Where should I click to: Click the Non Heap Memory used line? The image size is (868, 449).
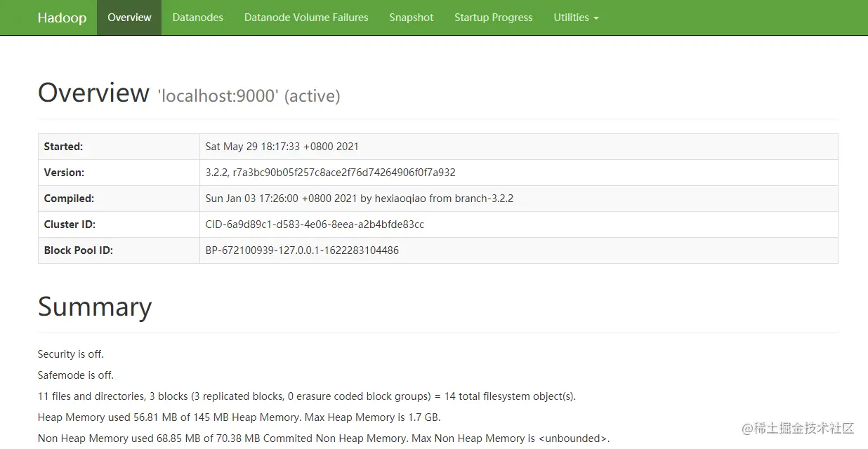[323, 438]
